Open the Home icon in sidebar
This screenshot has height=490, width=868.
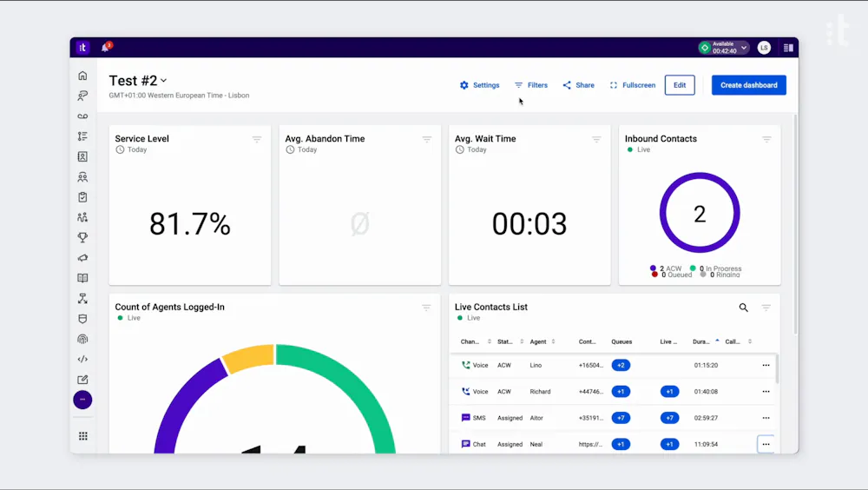click(x=82, y=76)
